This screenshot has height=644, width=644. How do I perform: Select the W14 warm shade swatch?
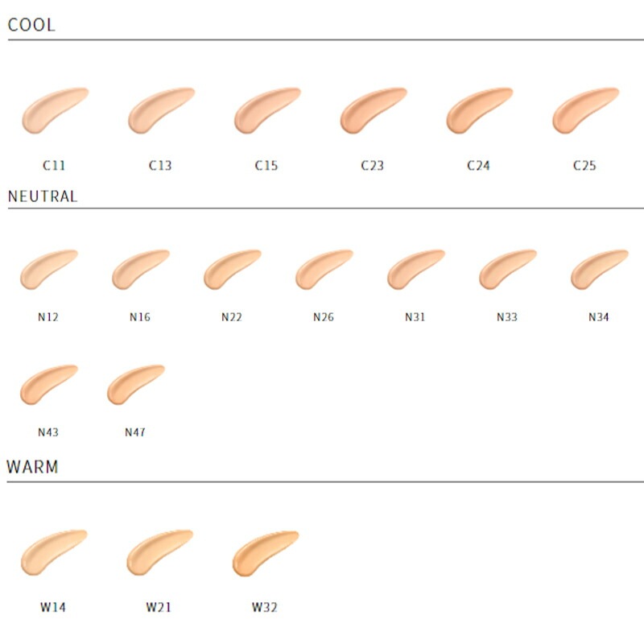click(x=52, y=553)
